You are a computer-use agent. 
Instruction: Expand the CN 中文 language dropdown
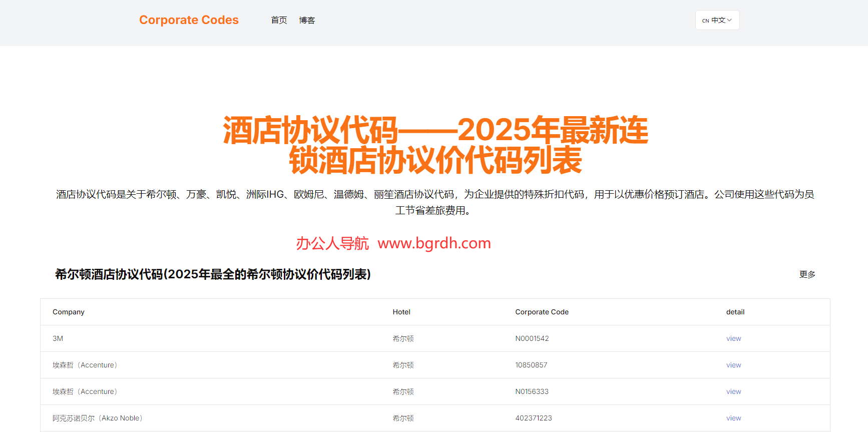pos(717,20)
